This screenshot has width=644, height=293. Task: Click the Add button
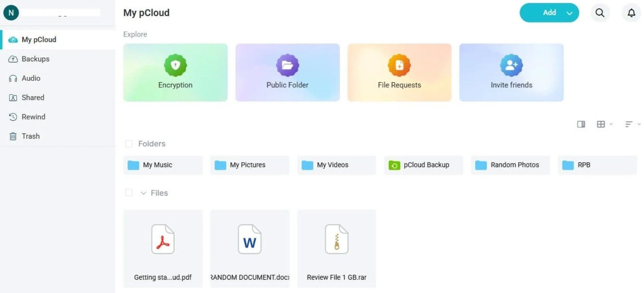[549, 13]
